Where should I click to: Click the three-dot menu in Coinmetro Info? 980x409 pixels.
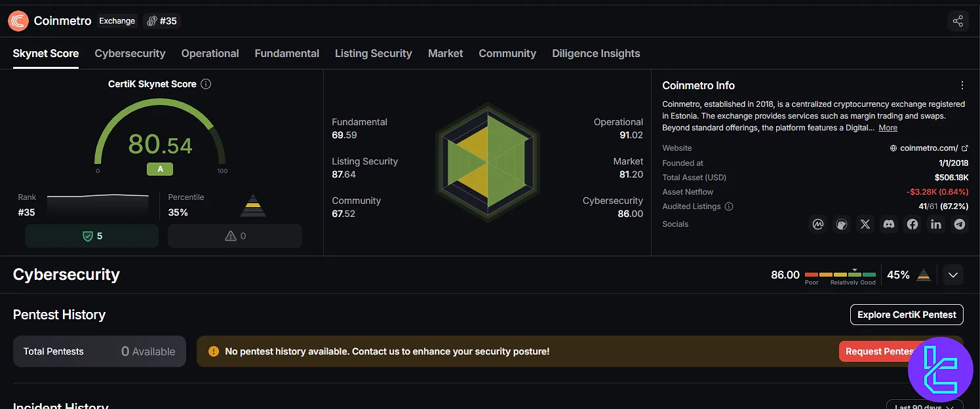pos(962,85)
